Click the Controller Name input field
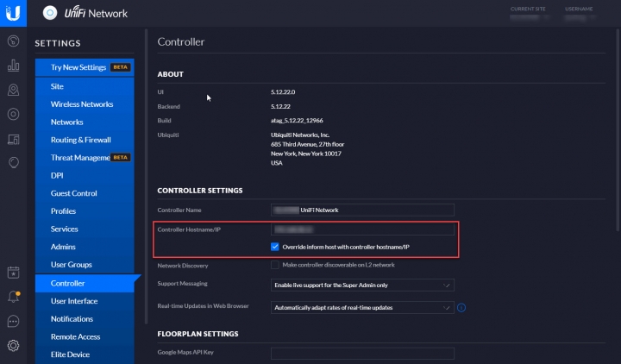This screenshot has height=364, width=621. point(362,210)
